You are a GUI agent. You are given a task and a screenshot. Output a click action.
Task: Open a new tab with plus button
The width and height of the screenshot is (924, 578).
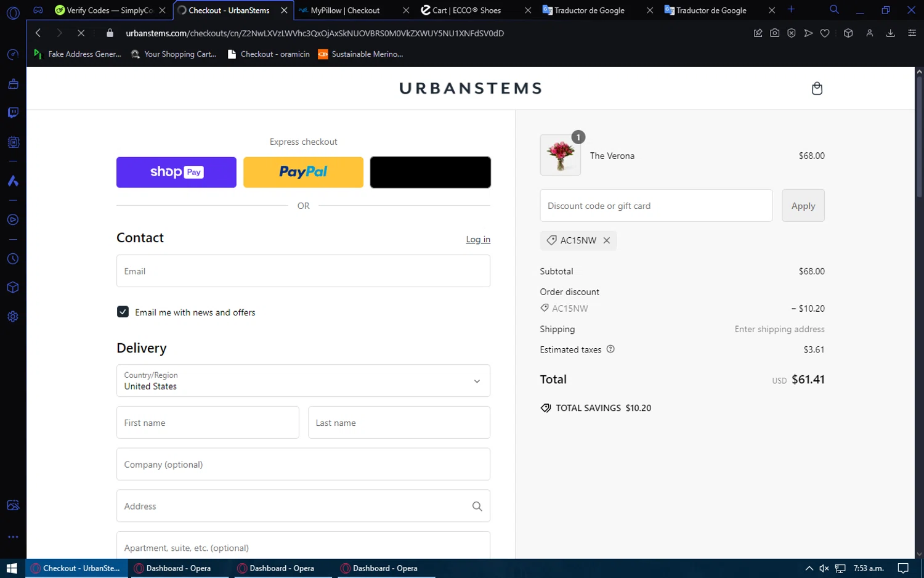792,10
